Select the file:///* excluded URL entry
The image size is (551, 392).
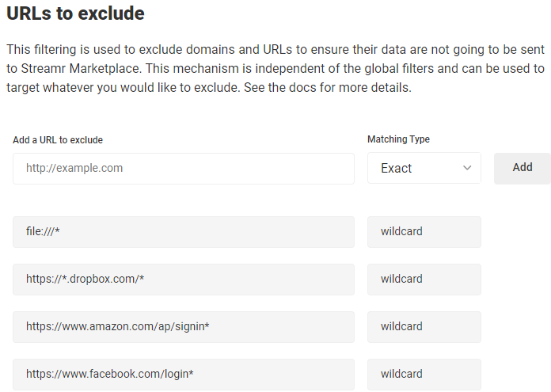click(x=183, y=231)
